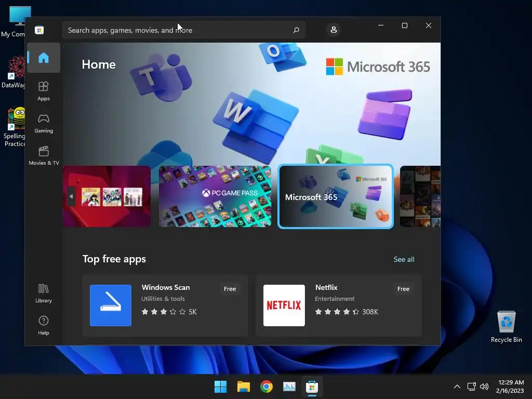Click See all for Top free apps
The height and width of the screenshot is (399, 532).
tap(404, 259)
